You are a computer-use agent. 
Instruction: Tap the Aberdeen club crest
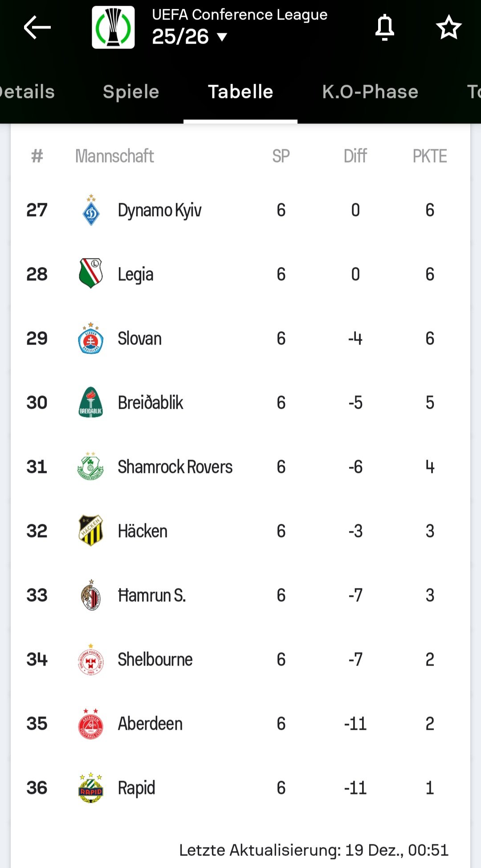[x=91, y=724]
